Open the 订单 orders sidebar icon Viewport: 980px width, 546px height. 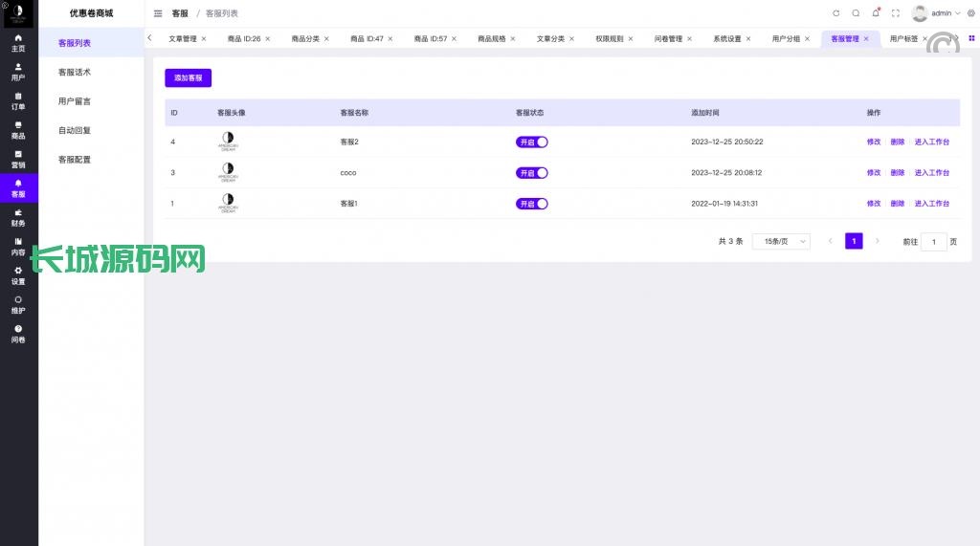(x=18, y=101)
